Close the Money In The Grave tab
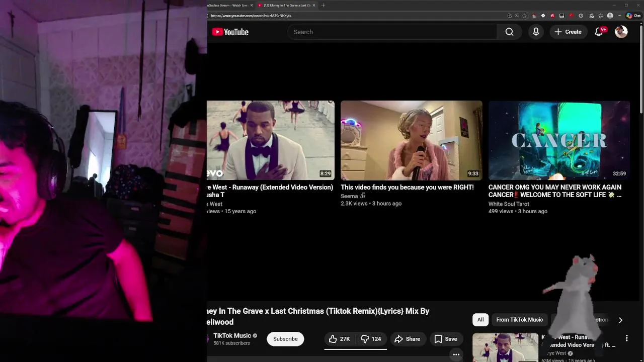 (314, 5)
